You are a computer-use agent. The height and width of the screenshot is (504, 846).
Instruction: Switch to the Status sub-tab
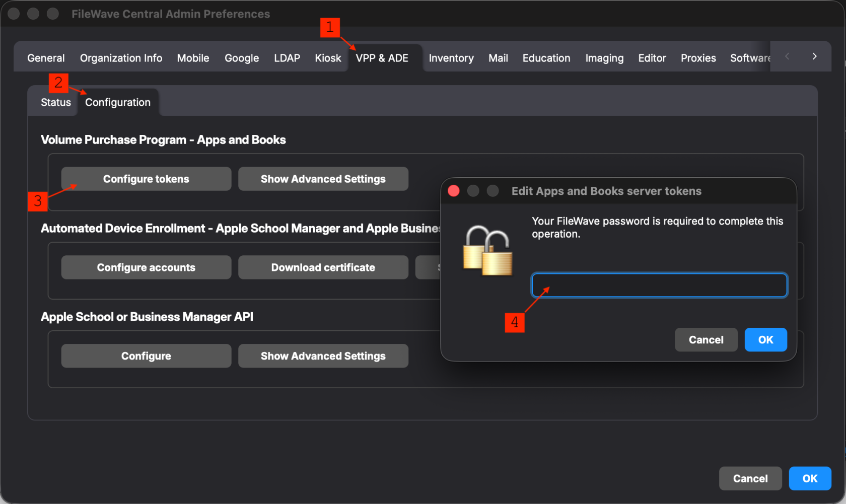(56, 102)
